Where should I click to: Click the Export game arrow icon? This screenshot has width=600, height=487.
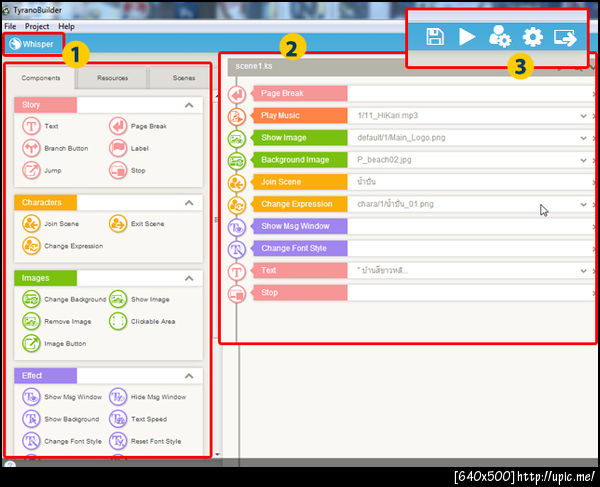coord(565,37)
